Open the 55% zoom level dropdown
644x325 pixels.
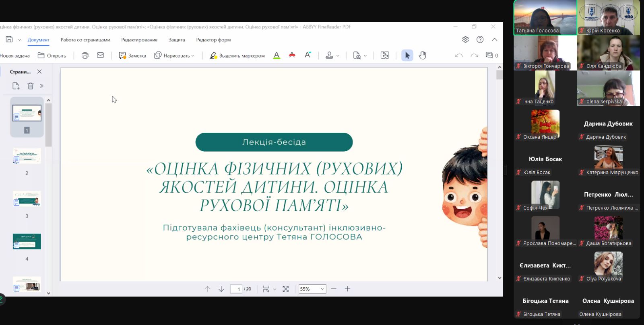[322, 289]
